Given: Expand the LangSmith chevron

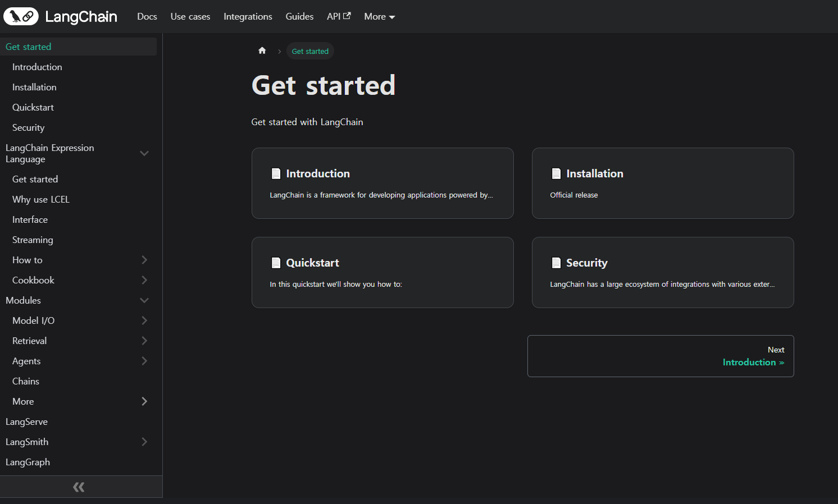Looking at the screenshot, I should [144, 442].
